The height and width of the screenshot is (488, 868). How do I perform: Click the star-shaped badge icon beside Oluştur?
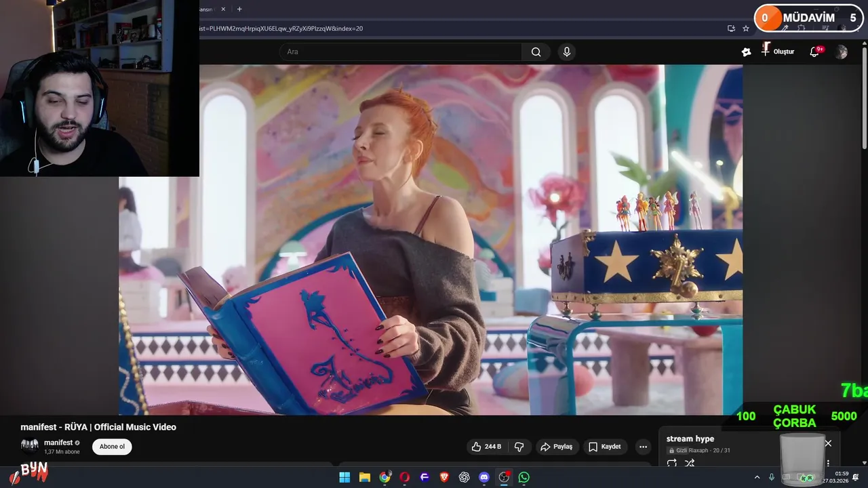[747, 52]
